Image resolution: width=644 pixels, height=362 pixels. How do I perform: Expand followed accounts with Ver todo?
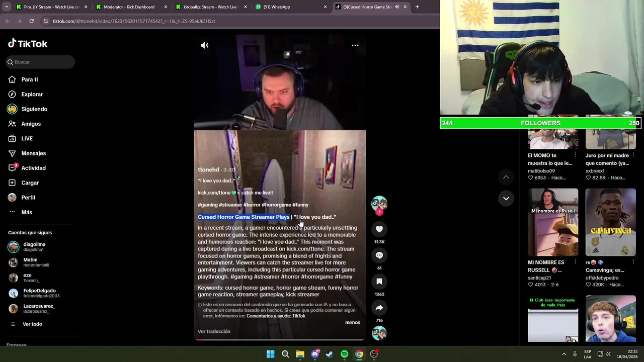coord(32,324)
